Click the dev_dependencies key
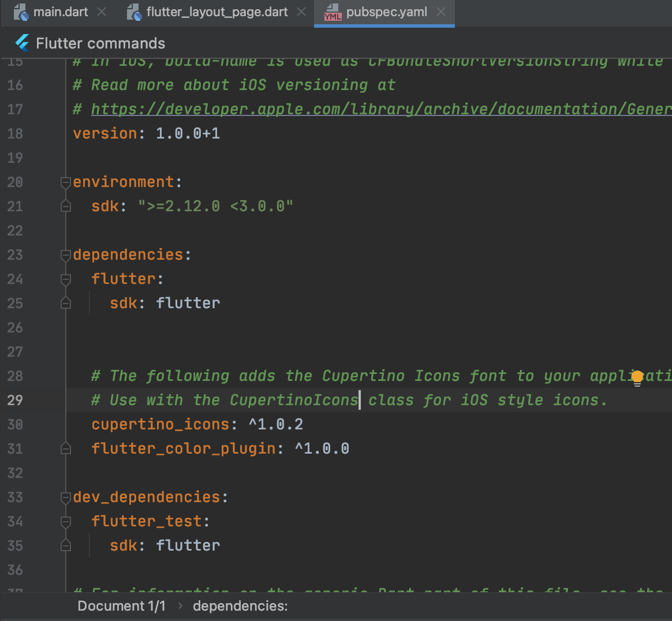This screenshot has width=672, height=621. click(x=147, y=497)
